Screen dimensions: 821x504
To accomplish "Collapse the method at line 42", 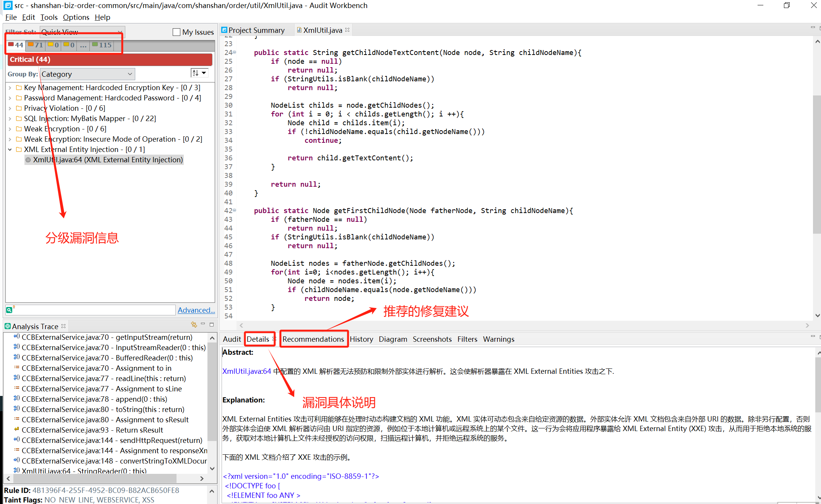I will click(235, 210).
